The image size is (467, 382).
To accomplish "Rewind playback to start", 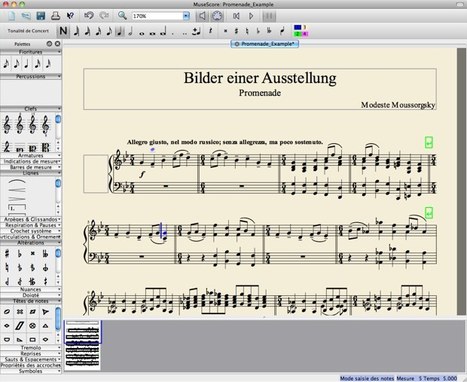I will coord(236,16).
